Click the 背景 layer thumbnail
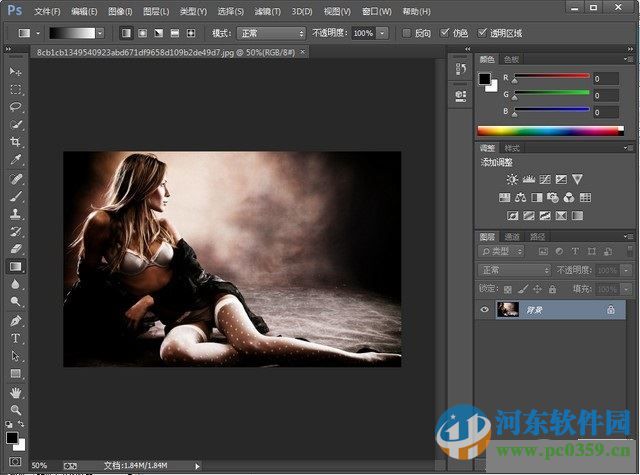The image size is (640, 475). pyautogui.click(x=508, y=311)
